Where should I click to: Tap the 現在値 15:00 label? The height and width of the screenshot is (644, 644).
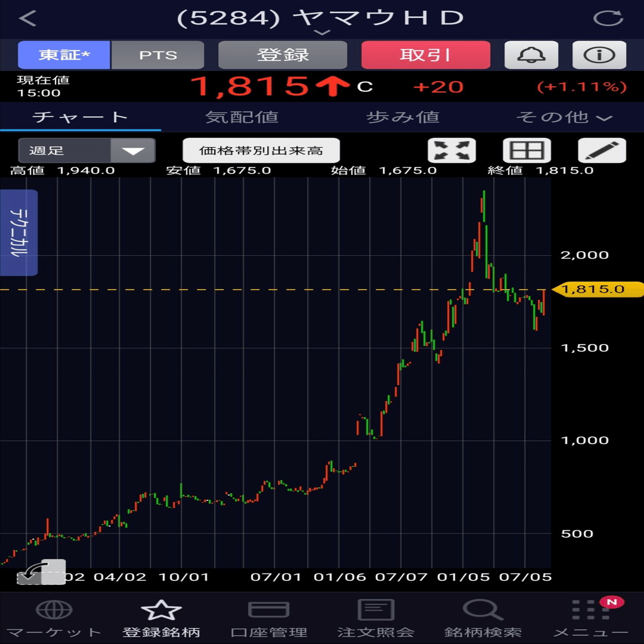(43, 86)
